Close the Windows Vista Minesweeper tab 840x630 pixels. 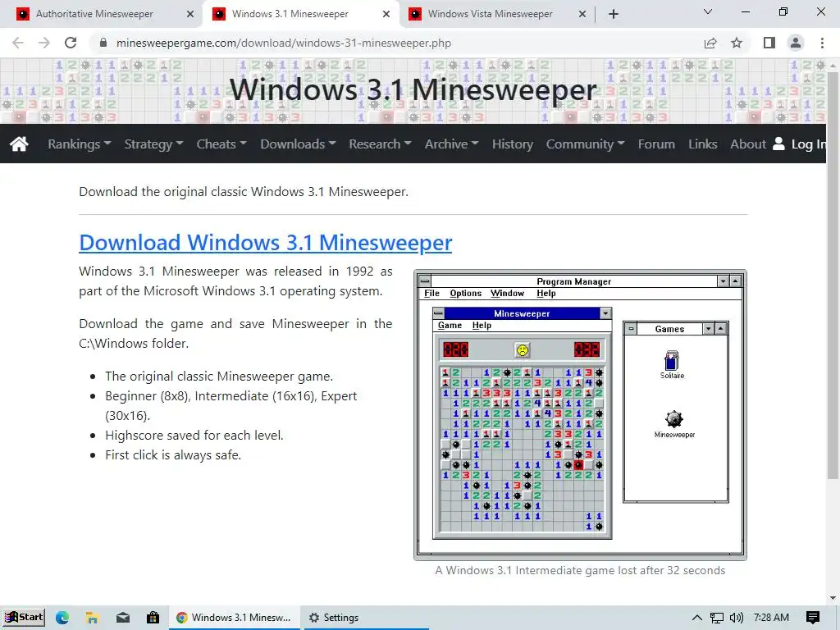[x=582, y=14]
